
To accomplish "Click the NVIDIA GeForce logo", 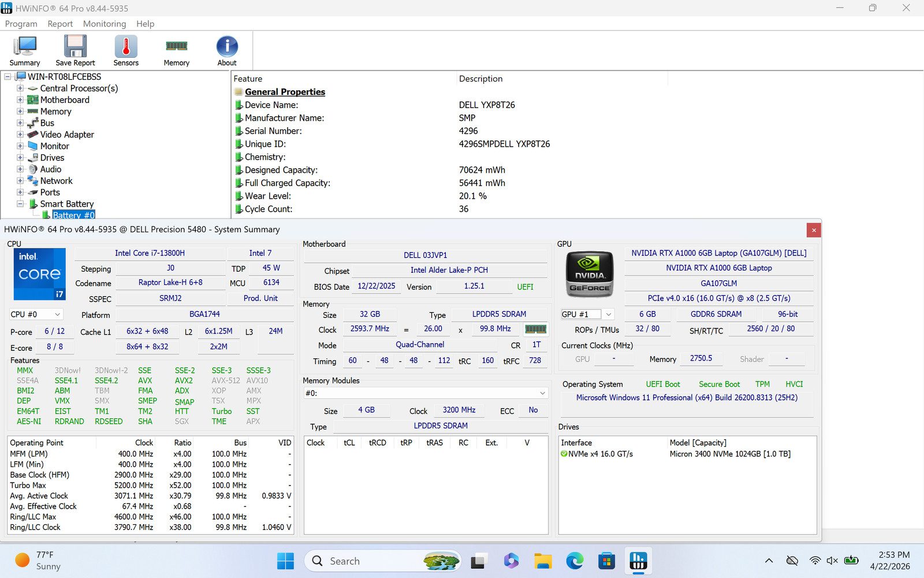I will coord(590,274).
